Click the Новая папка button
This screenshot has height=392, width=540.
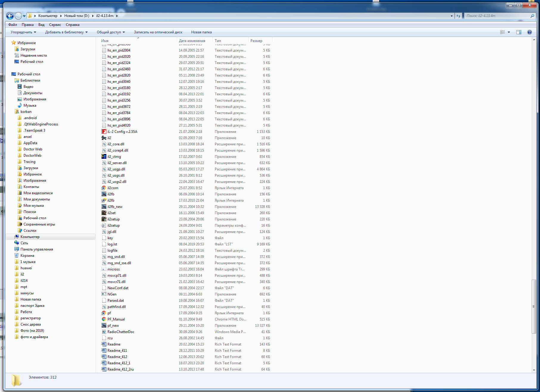[201, 32]
